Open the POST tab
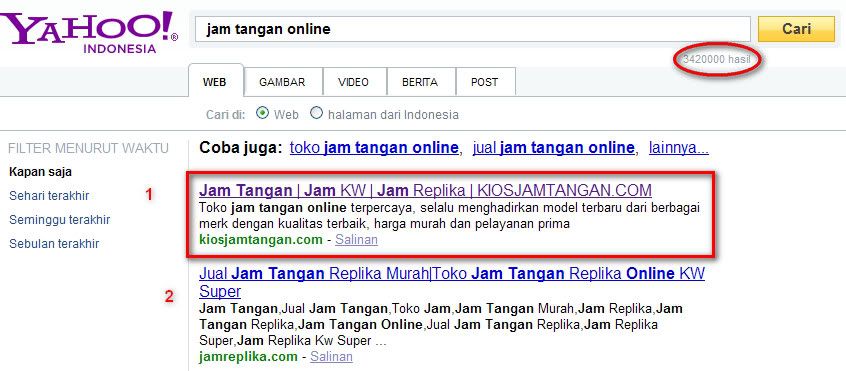 pos(485,83)
